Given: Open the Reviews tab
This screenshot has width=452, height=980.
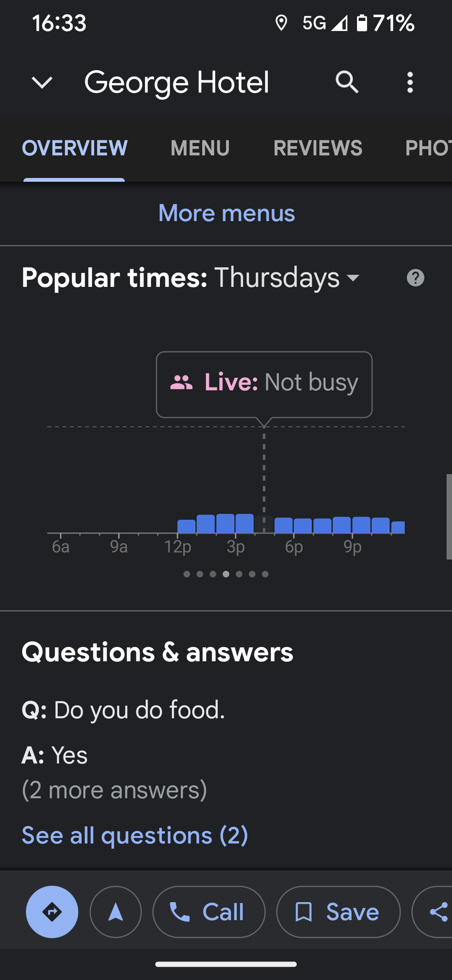Looking at the screenshot, I should pyautogui.click(x=318, y=148).
